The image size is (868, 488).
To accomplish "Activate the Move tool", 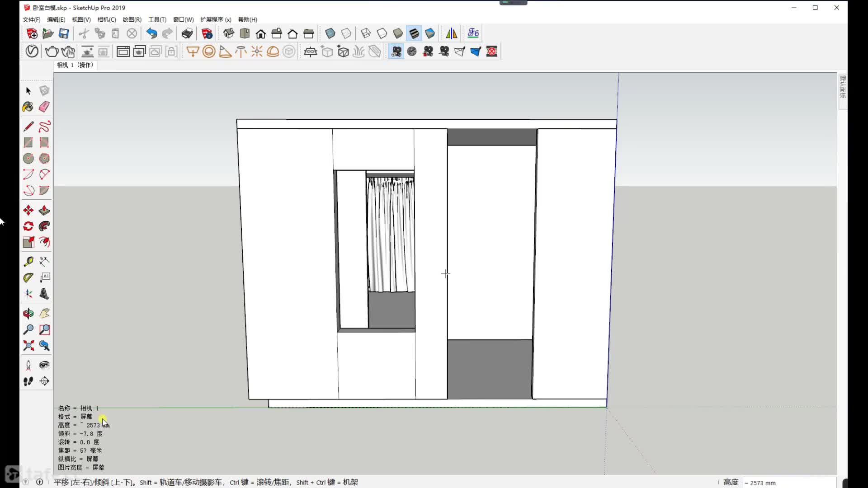I will 28,211.
